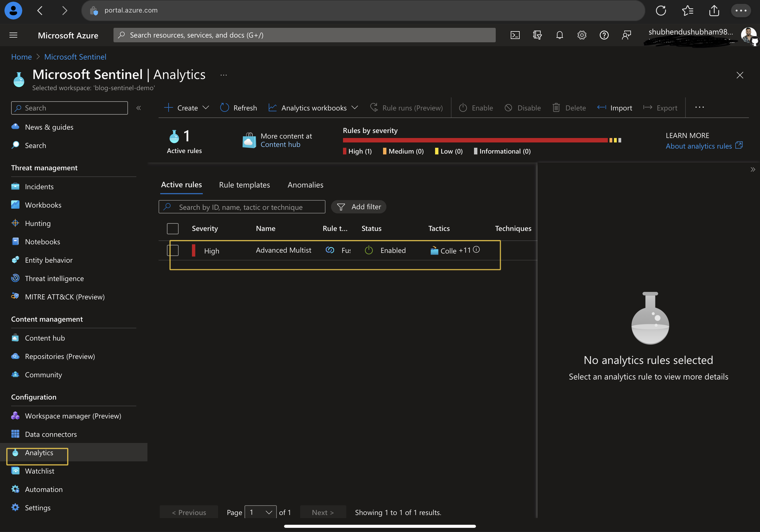The image size is (760, 532).
Task: Open the notifications bell
Action: 559,35
